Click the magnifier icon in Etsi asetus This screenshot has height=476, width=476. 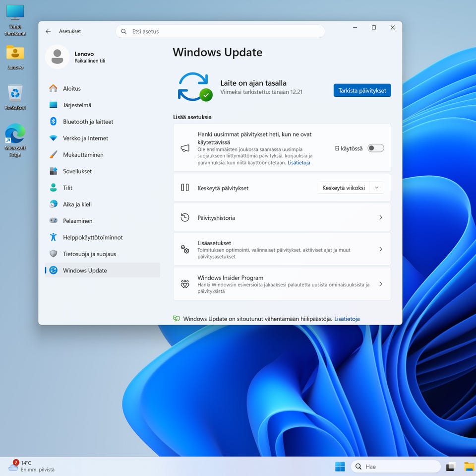tap(124, 31)
